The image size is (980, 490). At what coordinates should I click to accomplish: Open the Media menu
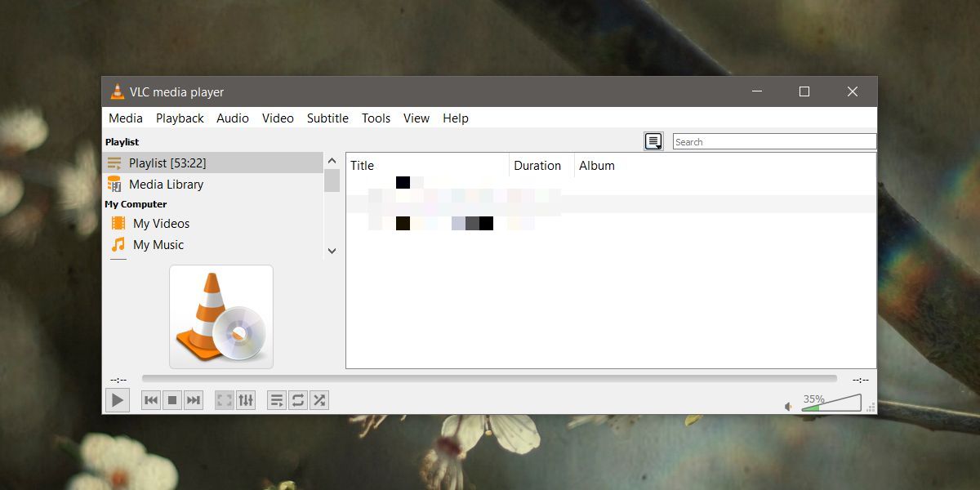pyautogui.click(x=125, y=118)
